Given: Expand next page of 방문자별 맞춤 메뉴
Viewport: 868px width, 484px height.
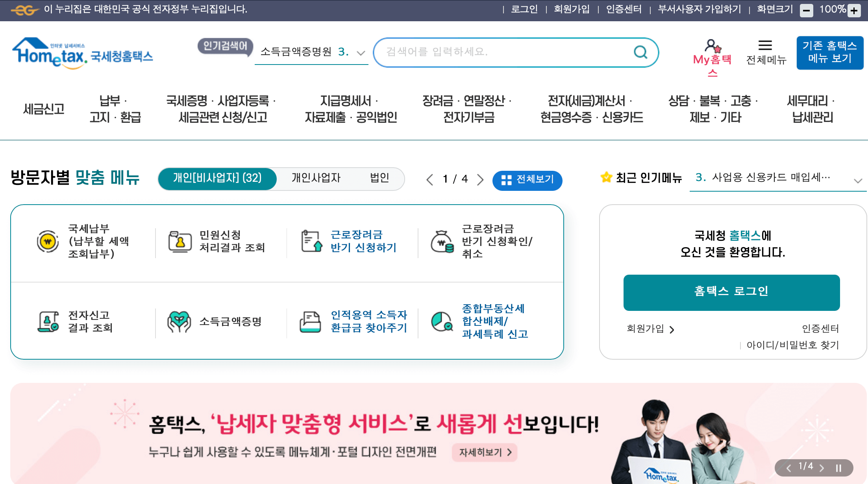Looking at the screenshot, I should (480, 179).
